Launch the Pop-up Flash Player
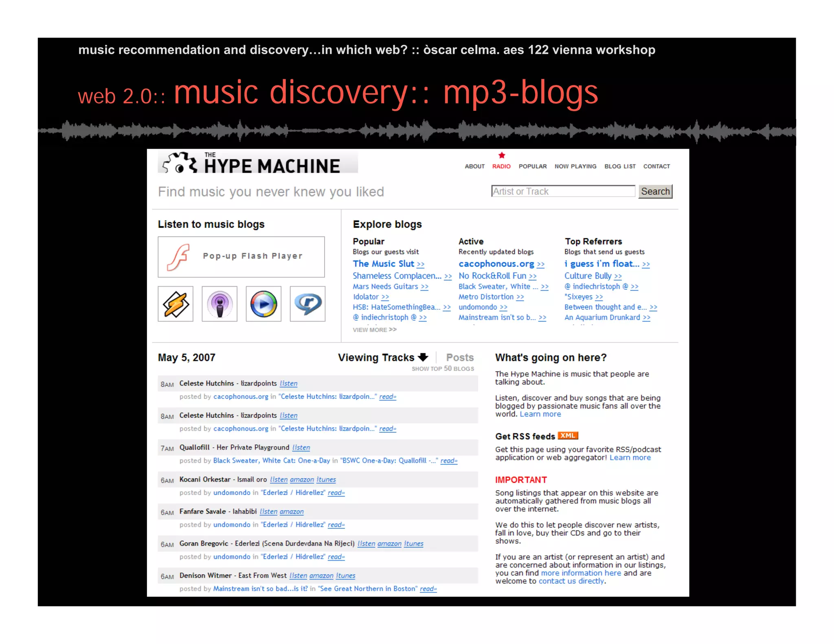This screenshot has width=834, height=644. tap(241, 257)
